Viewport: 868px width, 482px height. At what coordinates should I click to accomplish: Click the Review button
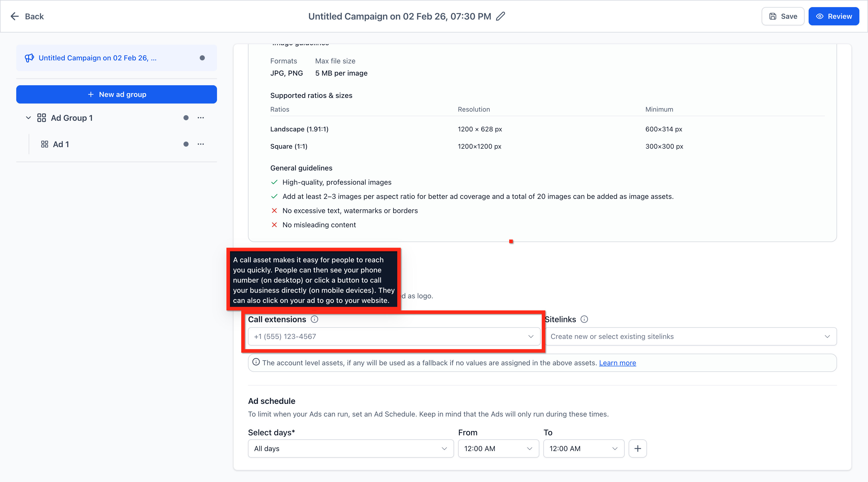[833, 16]
